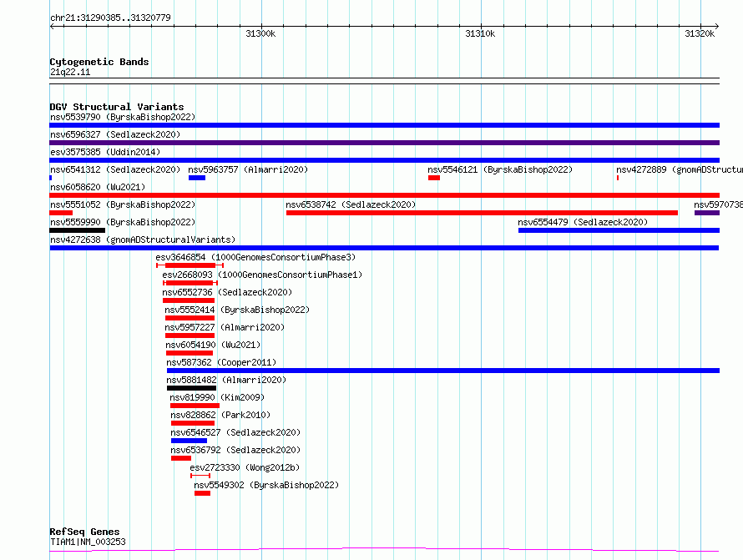Click the blue nsv4272638 variant bar

click(384, 248)
